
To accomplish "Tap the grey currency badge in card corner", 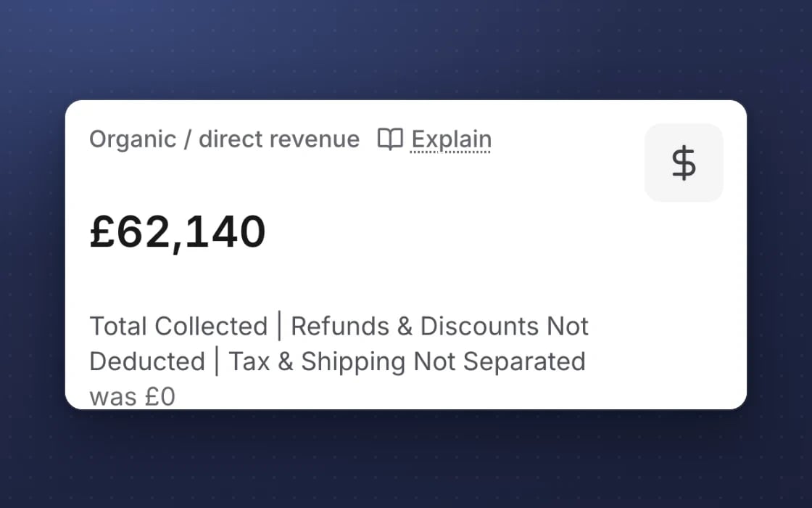I will point(684,163).
